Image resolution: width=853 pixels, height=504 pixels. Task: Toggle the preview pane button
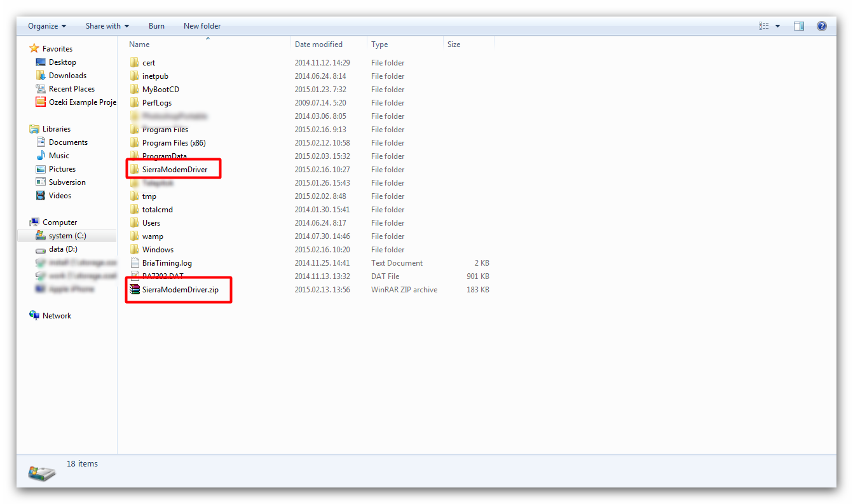coord(799,25)
